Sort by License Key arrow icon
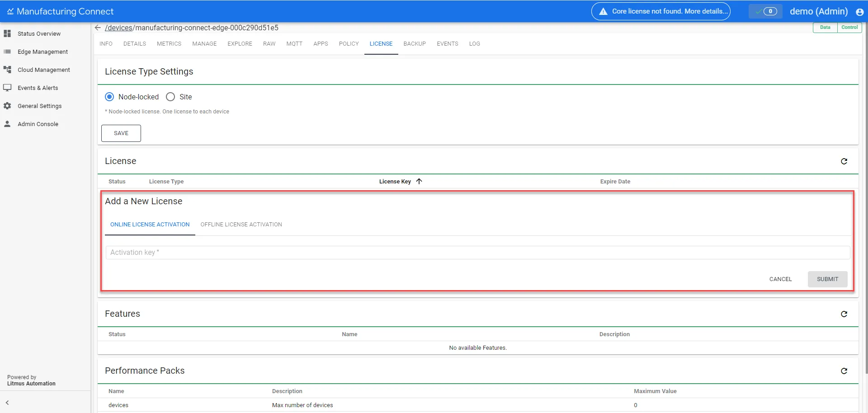868x413 pixels. (x=419, y=181)
